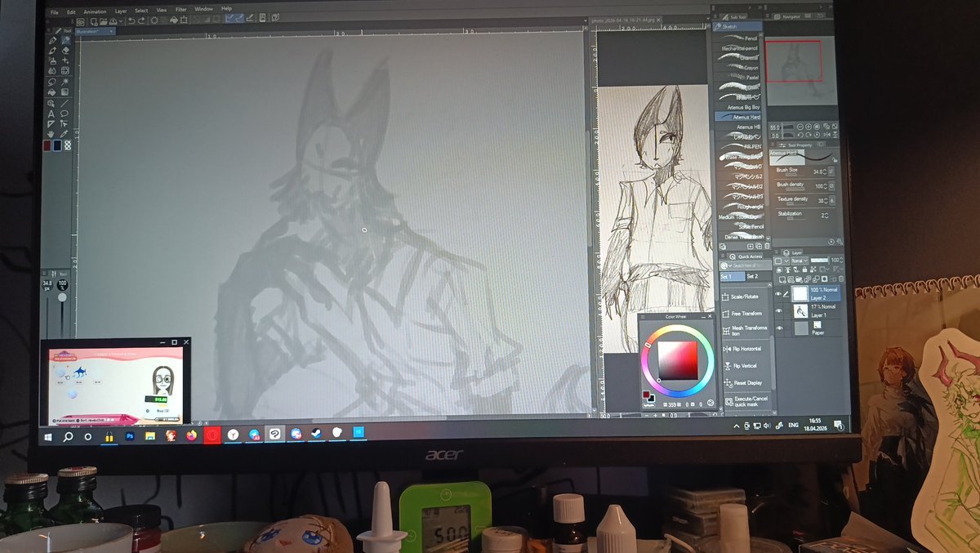Viewport: 980px width, 553px height.
Task: Click Undo in the command bar
Action: coord(131,21)
